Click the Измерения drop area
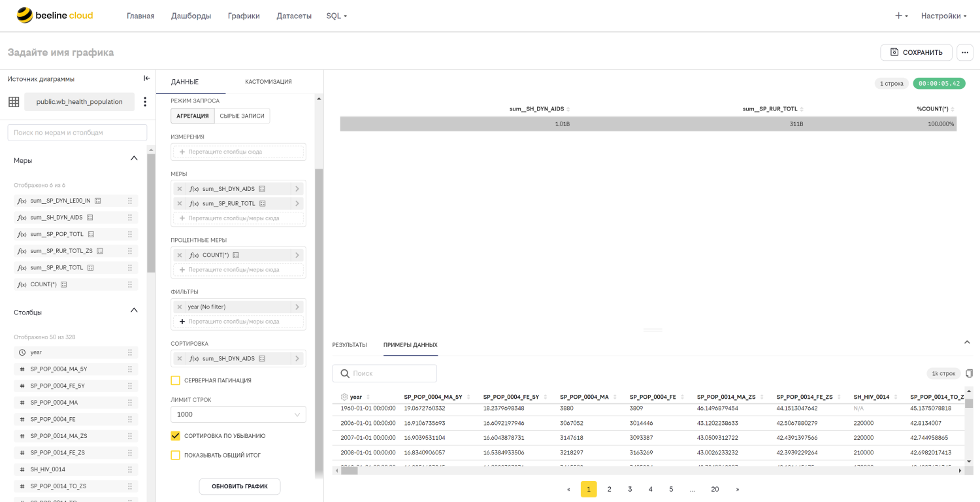Image resolution: width=980 pixels, height=502 pixels. [x=238, y=152]
